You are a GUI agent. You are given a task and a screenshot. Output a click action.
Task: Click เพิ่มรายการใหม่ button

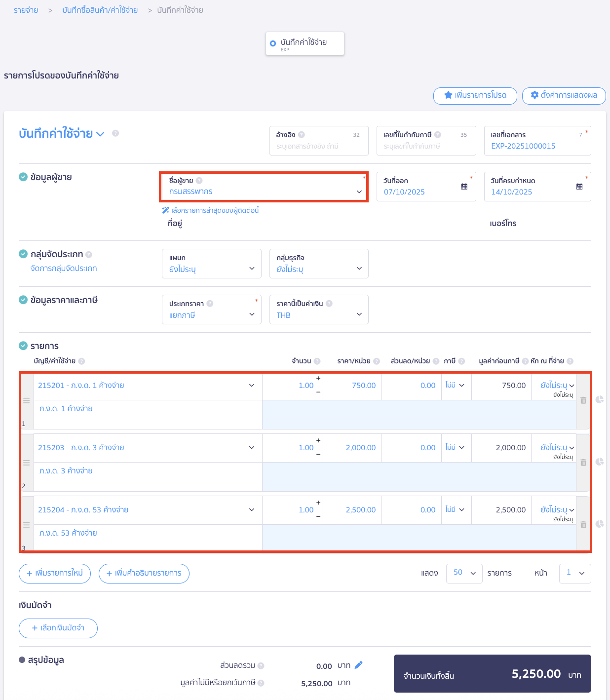click(55, 573)
